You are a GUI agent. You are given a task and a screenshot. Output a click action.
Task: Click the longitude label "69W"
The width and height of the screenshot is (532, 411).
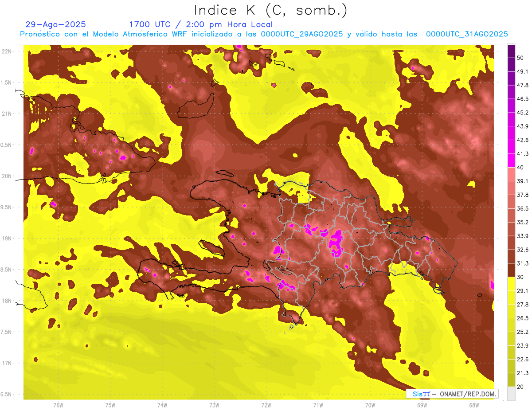pyautogui.click(x=422, y=405)
